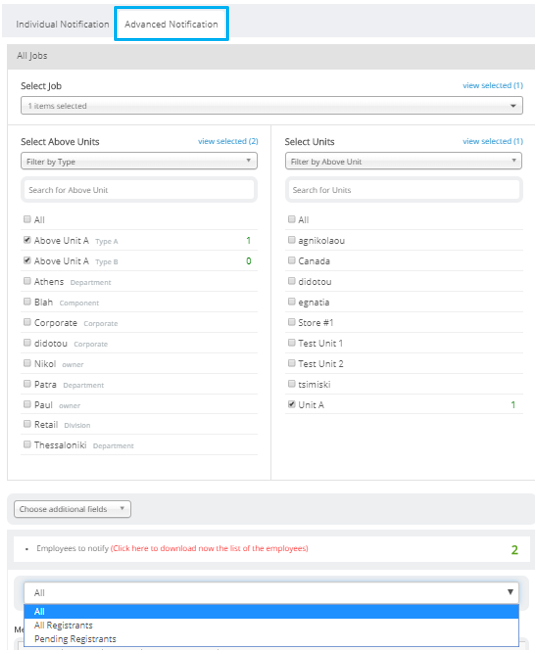The height and width of the screenshot is (654, 538).
Task: Download the list of employees link
Action: [209, 548]
